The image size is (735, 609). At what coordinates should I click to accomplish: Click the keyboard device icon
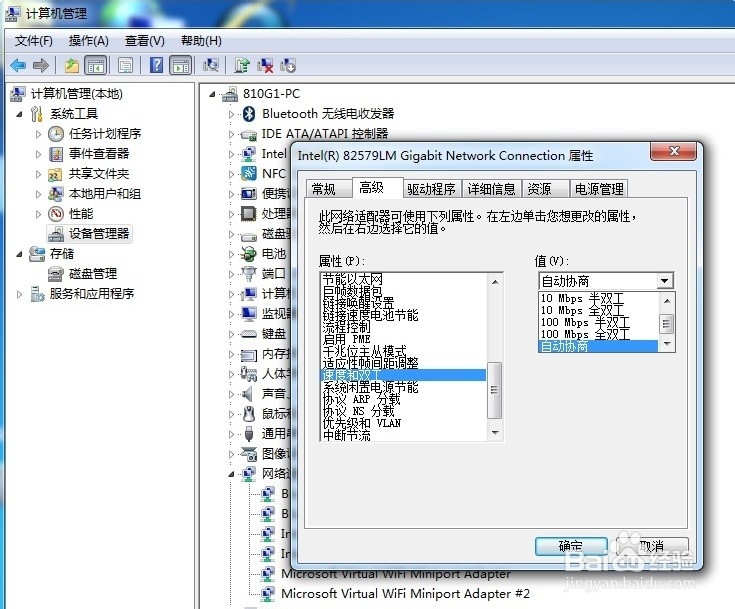[x=248, y=334]
